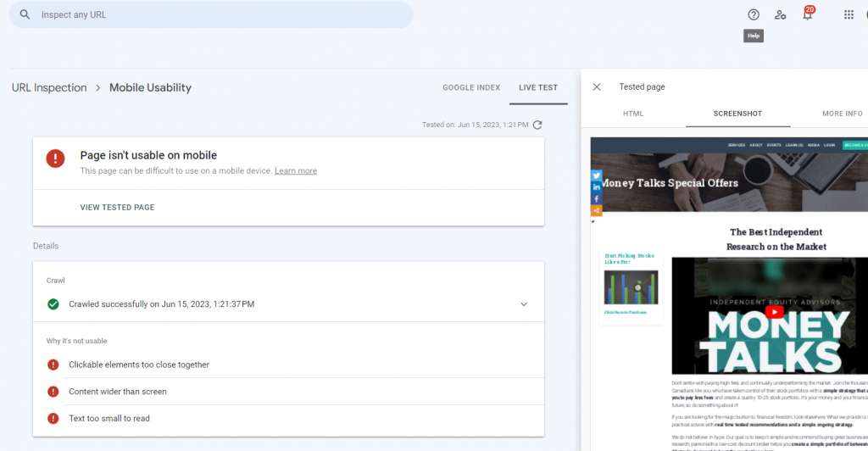Click the Crawled successfully timestamp text
The image size is (868, 451).
click(x=162, y=304)
